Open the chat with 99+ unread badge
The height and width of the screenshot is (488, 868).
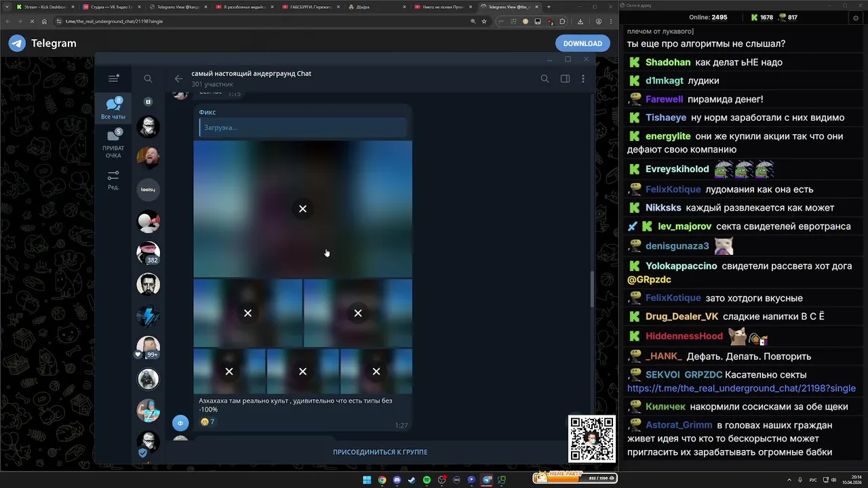[x=148, y=348]
